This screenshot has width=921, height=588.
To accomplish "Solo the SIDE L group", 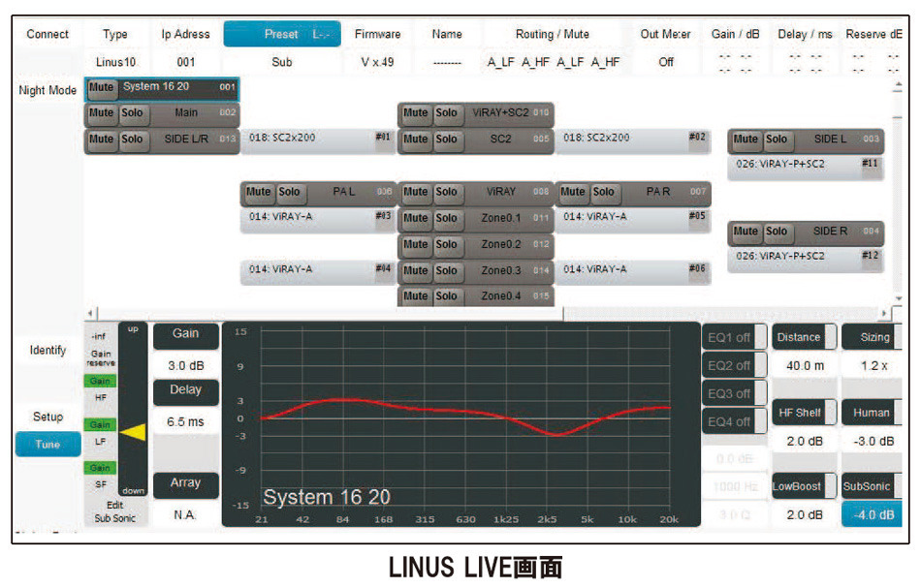I will pyautogui.click(x=777, y=139).
